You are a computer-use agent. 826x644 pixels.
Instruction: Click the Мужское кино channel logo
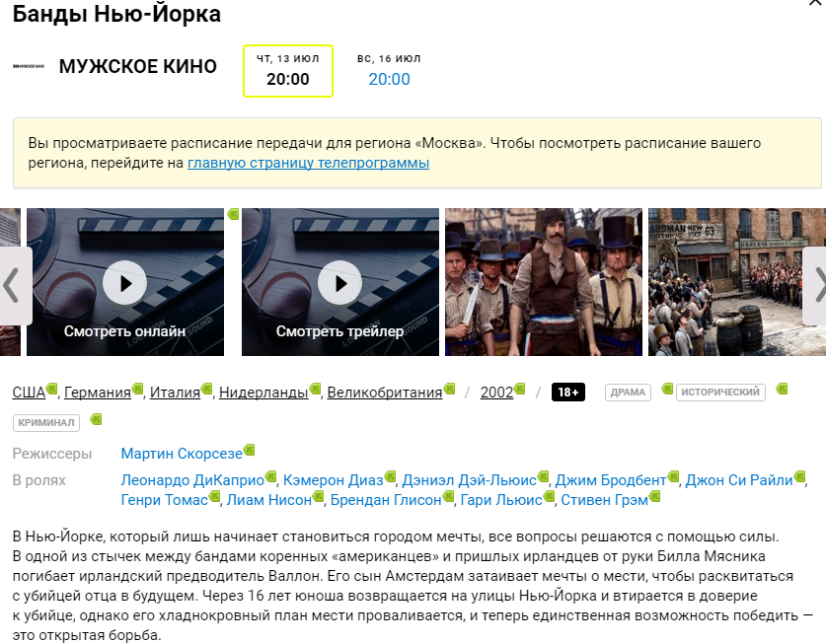29,66
